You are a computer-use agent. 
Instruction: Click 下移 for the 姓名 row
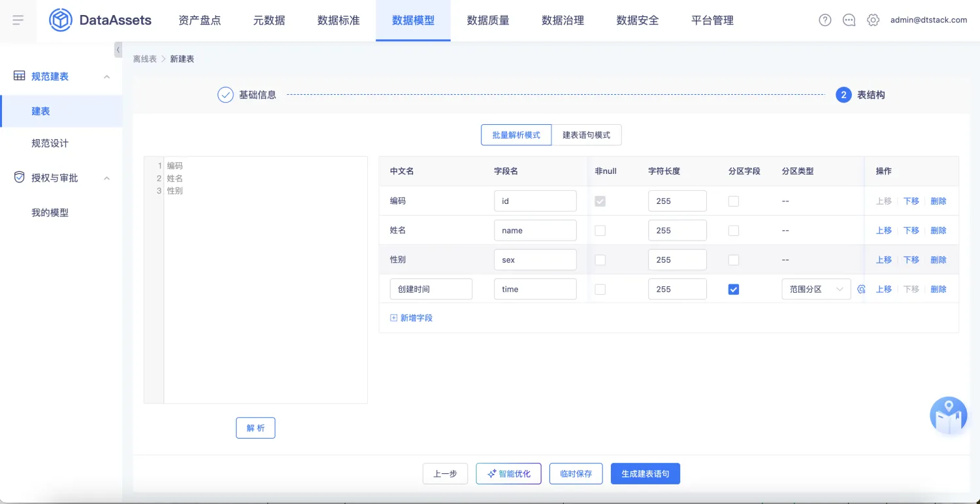[911, 230]
